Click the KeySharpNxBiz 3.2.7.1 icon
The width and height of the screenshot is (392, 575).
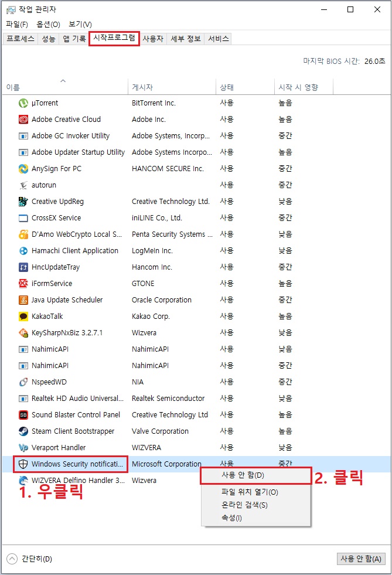tap(23, 333)
